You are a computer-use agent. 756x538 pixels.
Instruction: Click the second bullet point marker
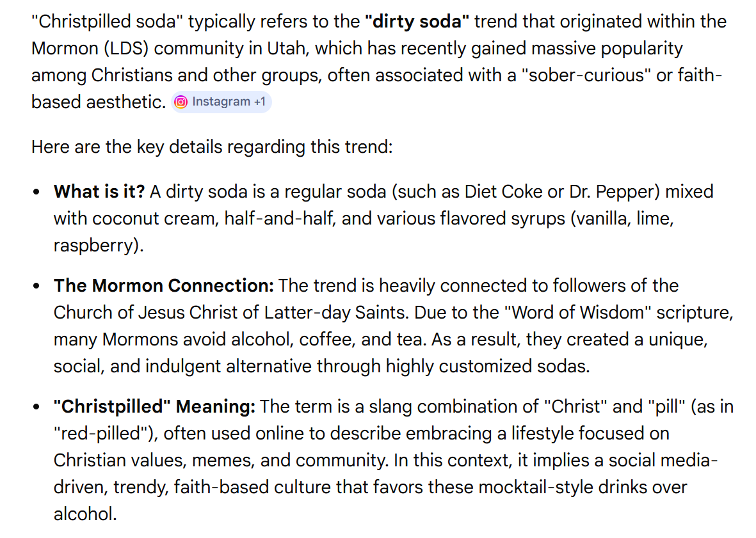(x=38, y=286)
